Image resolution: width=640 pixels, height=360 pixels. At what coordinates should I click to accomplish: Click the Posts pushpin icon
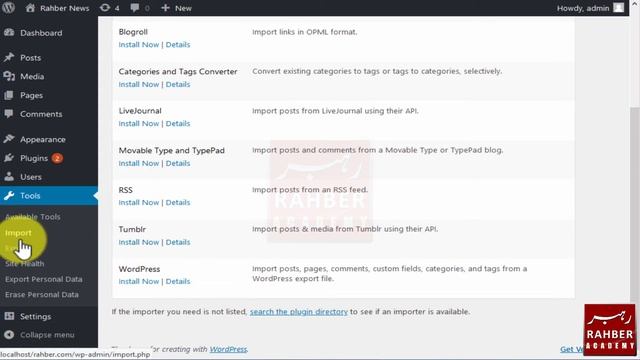(x=9, y=58)
